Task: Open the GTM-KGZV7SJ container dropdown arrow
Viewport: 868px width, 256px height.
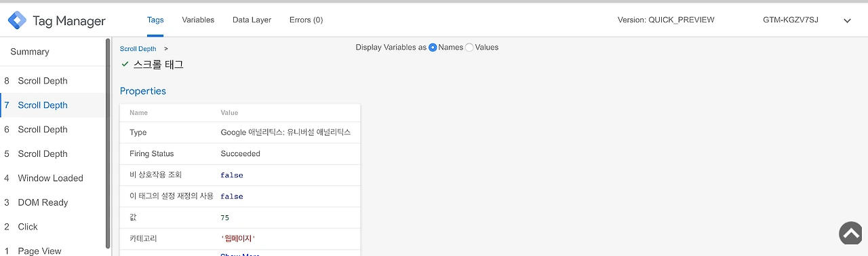Action: pos(847,21)
